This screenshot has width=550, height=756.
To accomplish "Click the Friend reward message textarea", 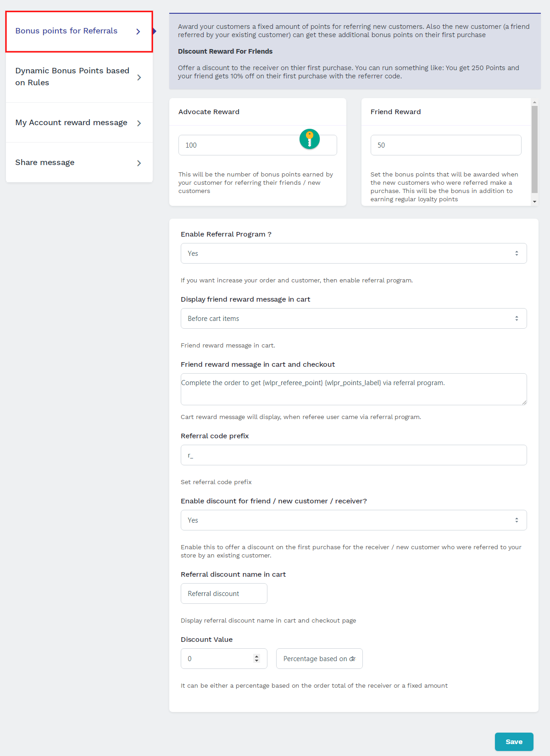I will tap(354, 389).
